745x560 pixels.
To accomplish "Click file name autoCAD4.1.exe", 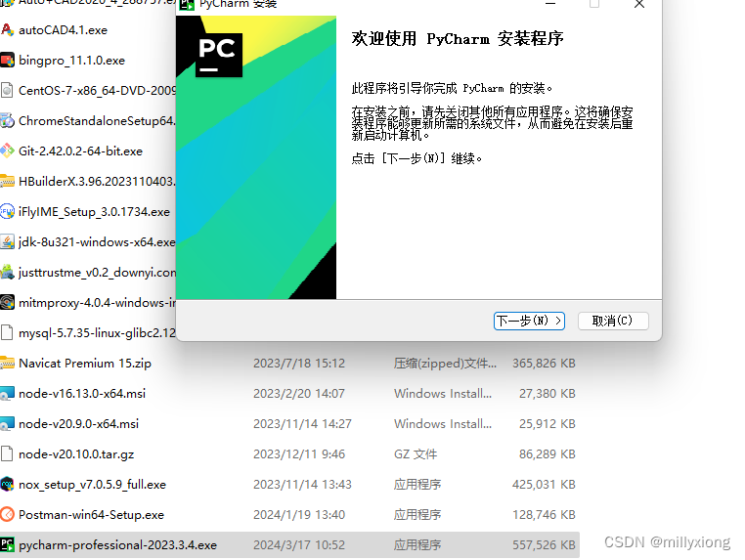I will [x=64, y=30].
